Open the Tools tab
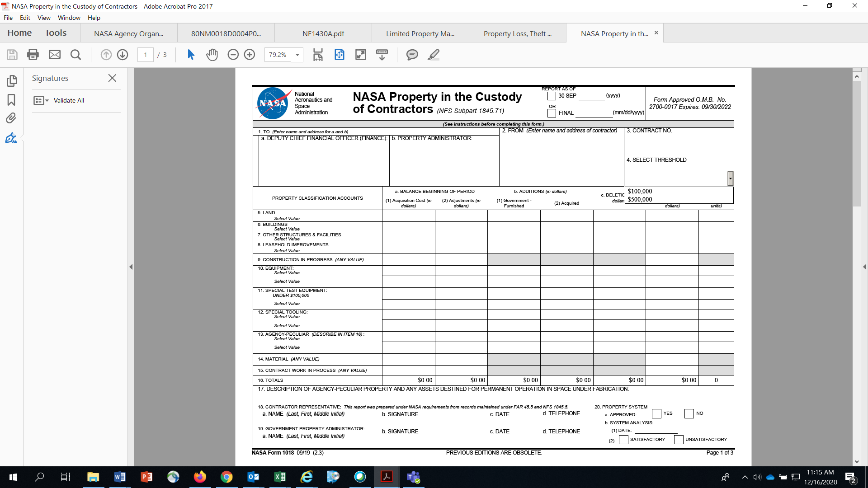Viewport: 868px width, 488px height. click(x=56, y=33)
